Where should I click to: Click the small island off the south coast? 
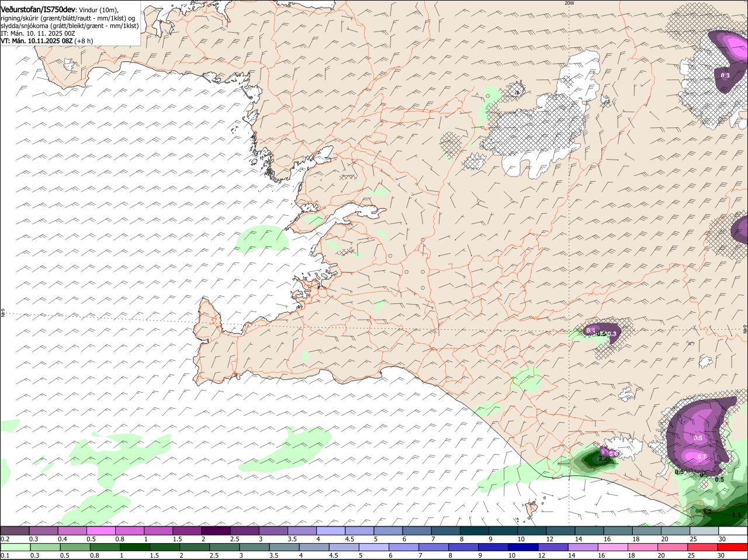point(532,509)
